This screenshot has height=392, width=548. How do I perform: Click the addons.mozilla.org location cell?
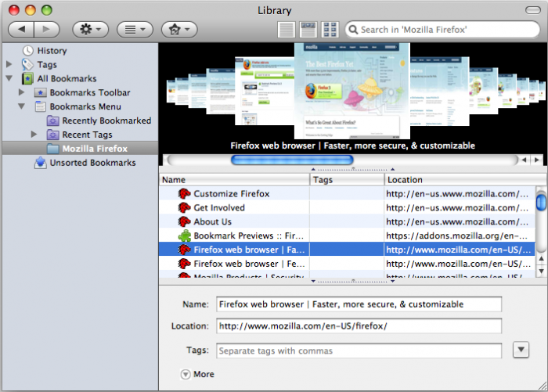click(x=460, y=236)
